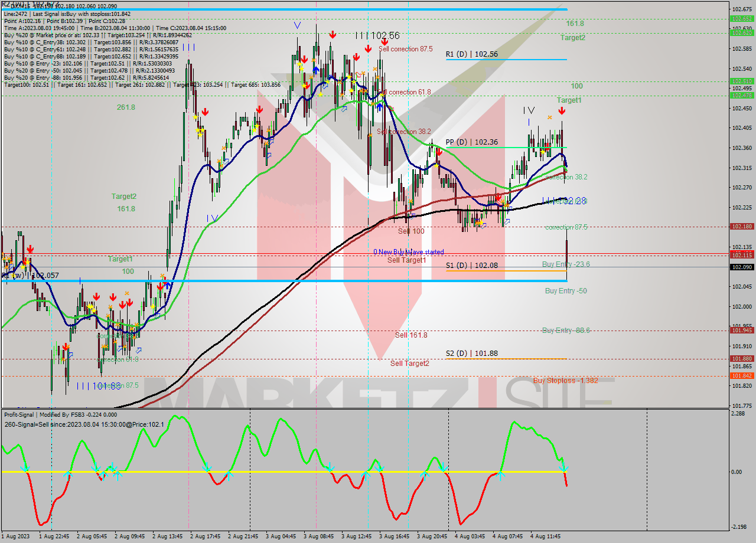Click the '1 Aug 2023' time label
756x543 pixels.
point(15,537)
